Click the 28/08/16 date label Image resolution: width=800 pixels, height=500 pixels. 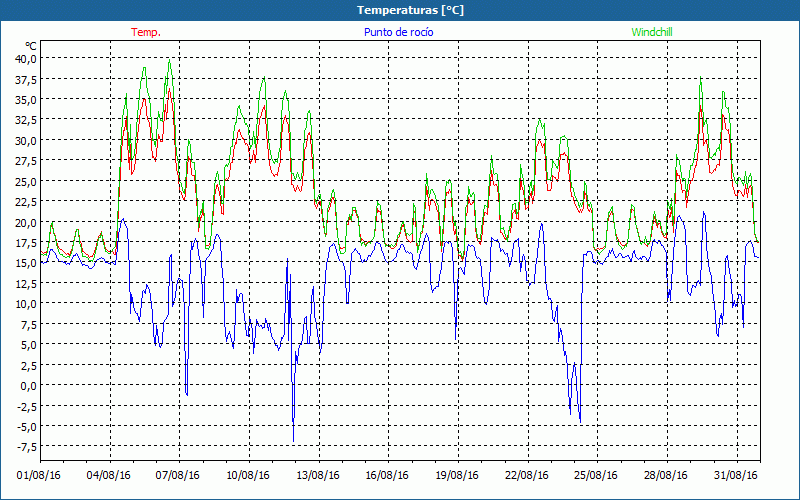(666, 475)
